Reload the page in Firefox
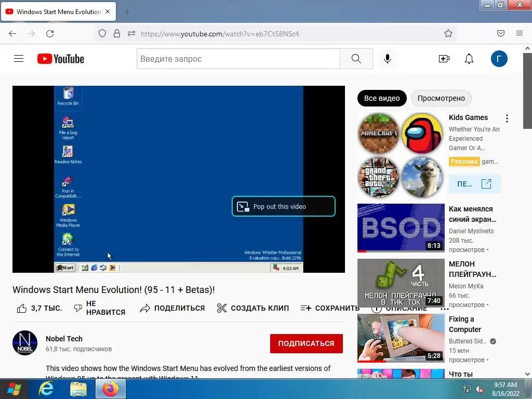532x399 pixels. [50, 33]
